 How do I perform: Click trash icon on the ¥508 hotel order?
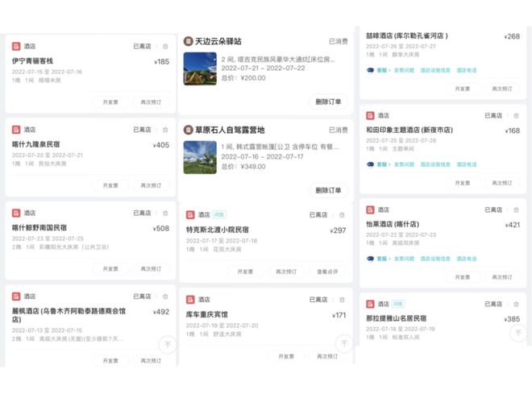tap(165, 214)
